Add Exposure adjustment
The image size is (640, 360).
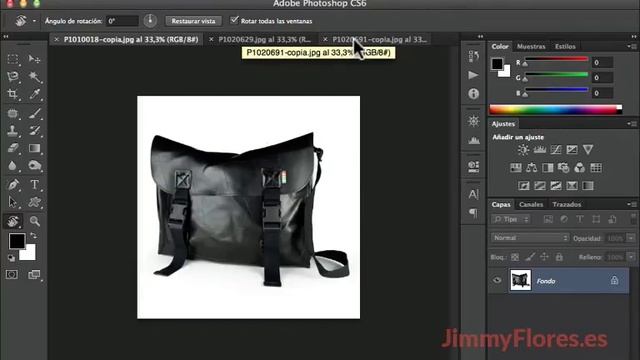572,149
